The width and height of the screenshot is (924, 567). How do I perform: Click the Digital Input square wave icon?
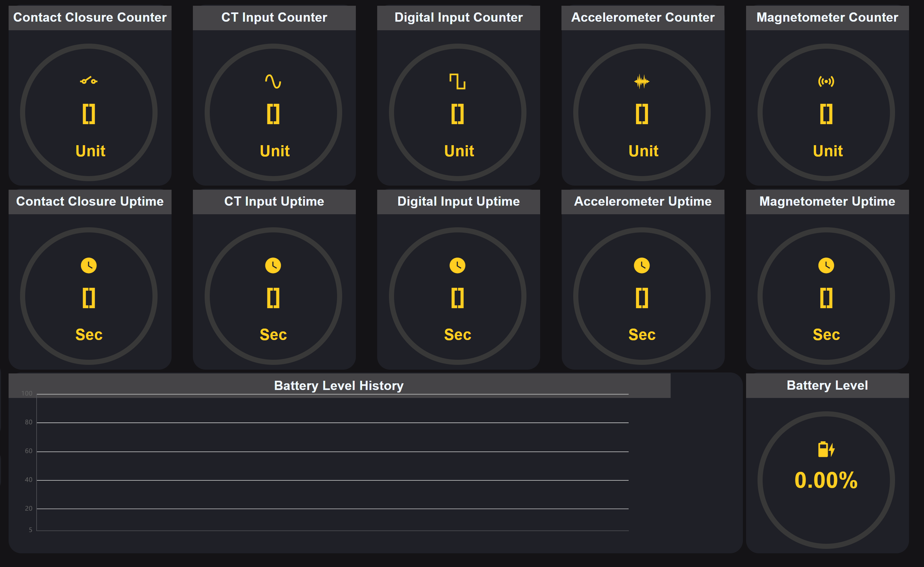pos(457,82)
